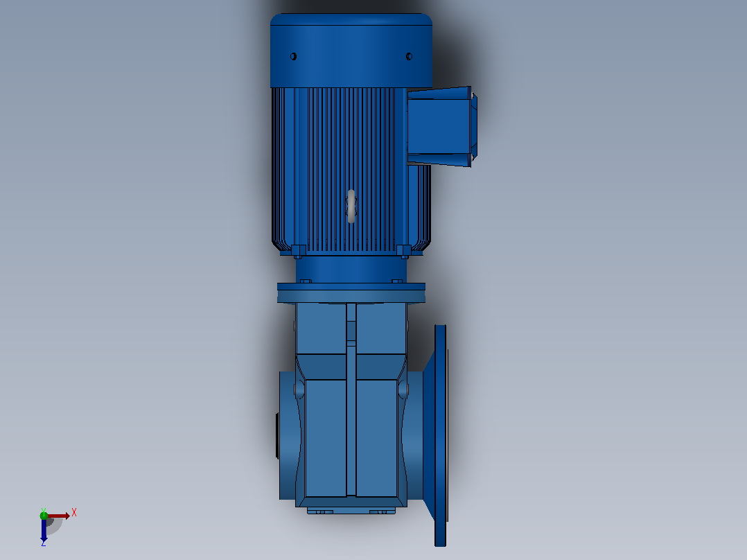Screen dimensions: 747x560
Task: Click the red X axis arrow of the triad
Action: (x=59, y=516)
